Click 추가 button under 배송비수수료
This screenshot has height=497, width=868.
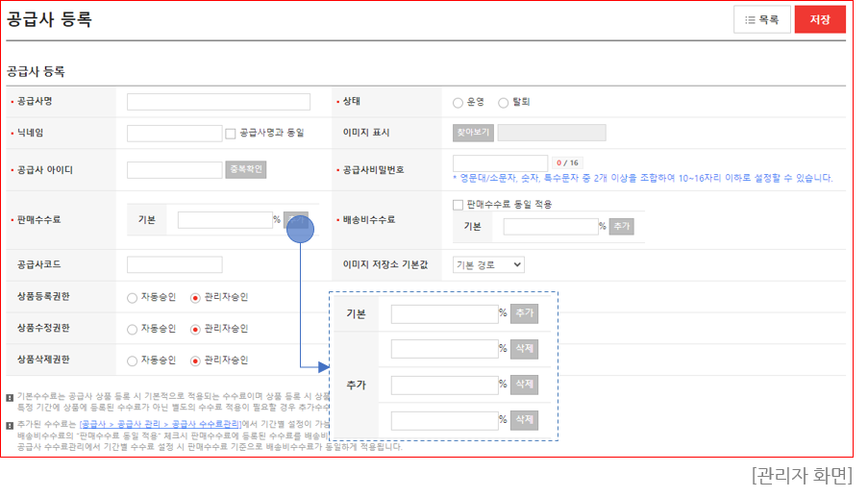(622, 227)
